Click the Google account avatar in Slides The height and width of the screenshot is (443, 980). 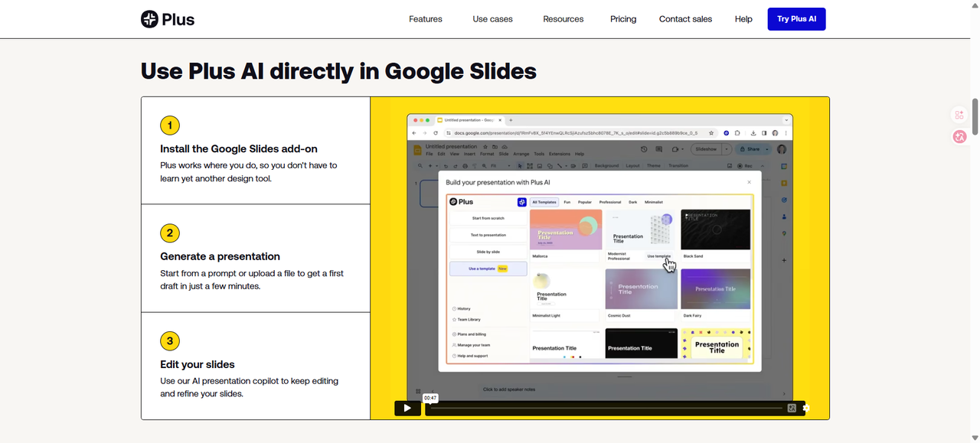782,149
